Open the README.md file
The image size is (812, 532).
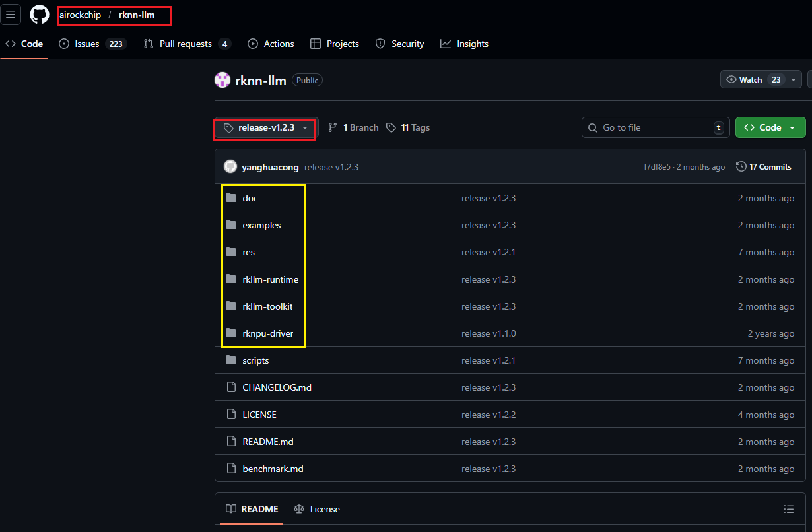268,442
